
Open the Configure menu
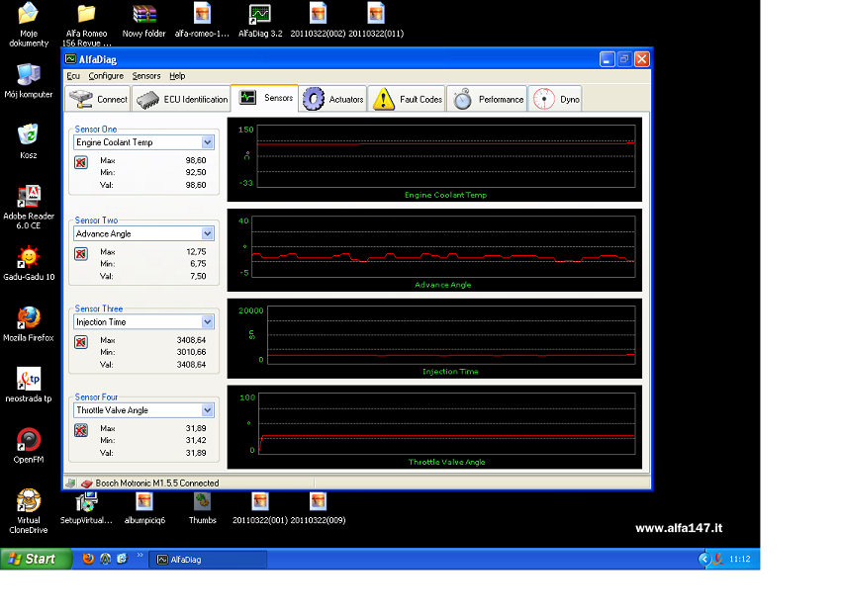click(106, 76)
